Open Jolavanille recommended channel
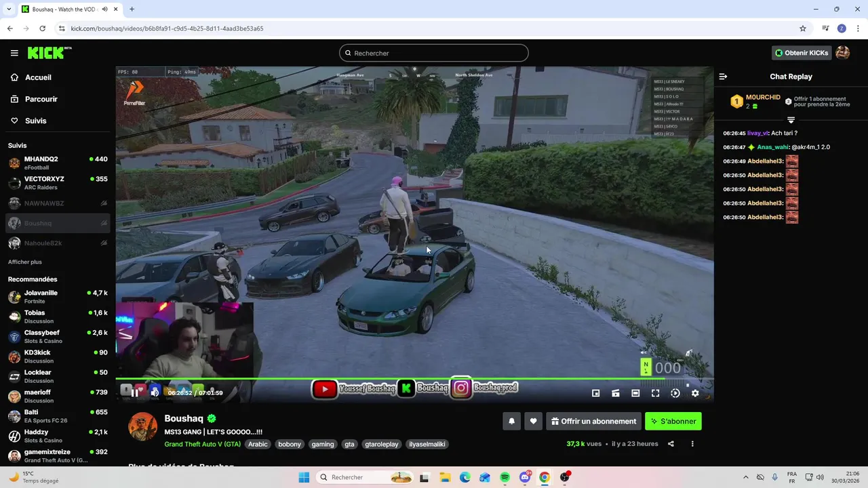The image size is (868, 488). click(58, 297)
